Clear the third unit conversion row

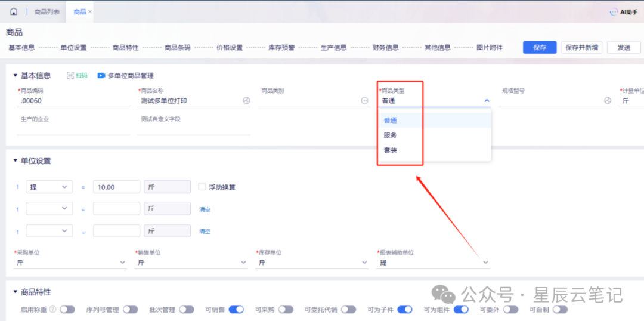coord(205,232)
